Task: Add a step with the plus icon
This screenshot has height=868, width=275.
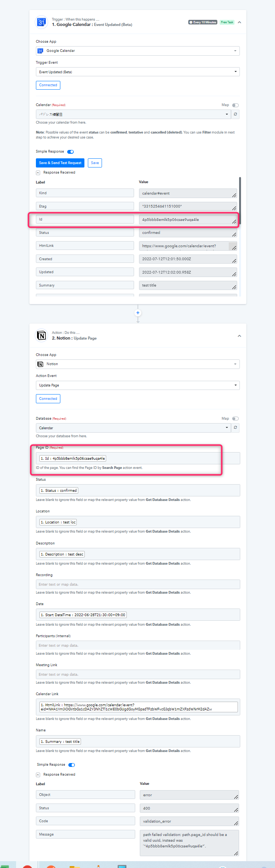Action: (x=138, y=313)
